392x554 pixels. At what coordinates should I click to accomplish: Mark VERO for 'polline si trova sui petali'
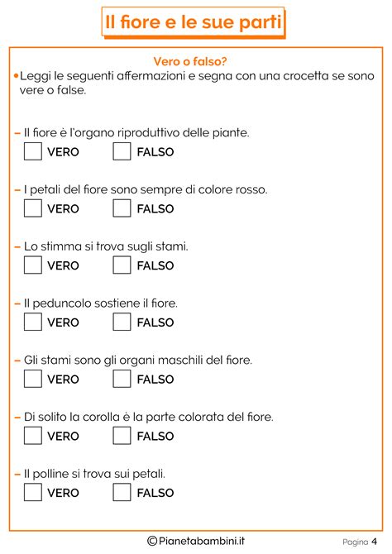[x=33, y=493]
